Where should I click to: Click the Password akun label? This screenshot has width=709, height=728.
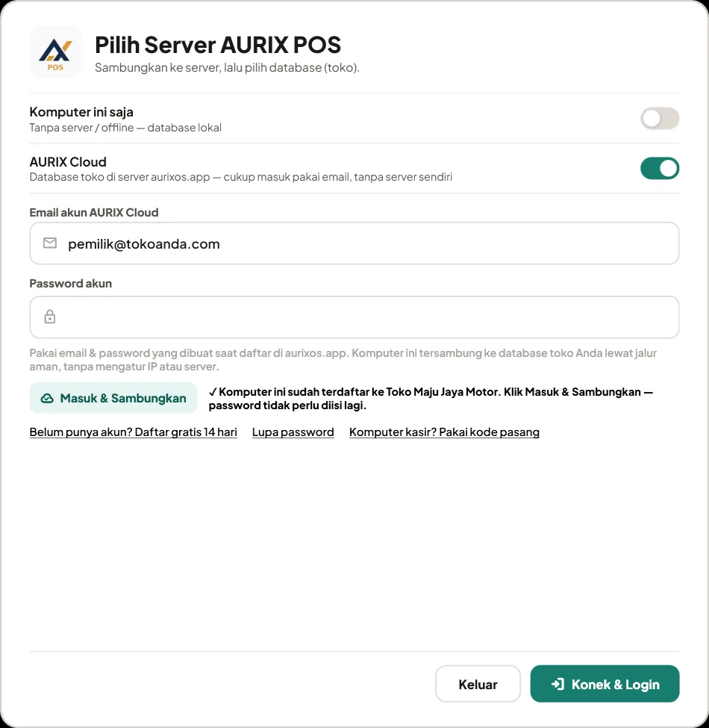pyautogui.click(x=71, y=283)
